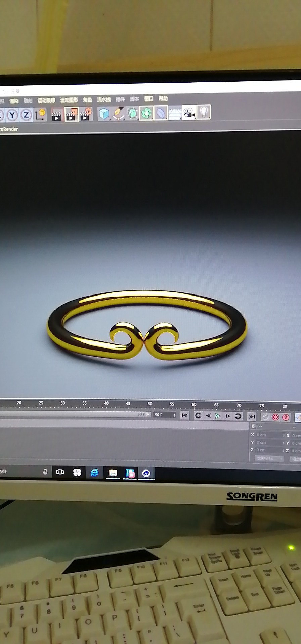Image resolution: width=301 pixels, height=644 pixels.
Task: Open the 脚本 menu
Action: [x=134, y=99]
